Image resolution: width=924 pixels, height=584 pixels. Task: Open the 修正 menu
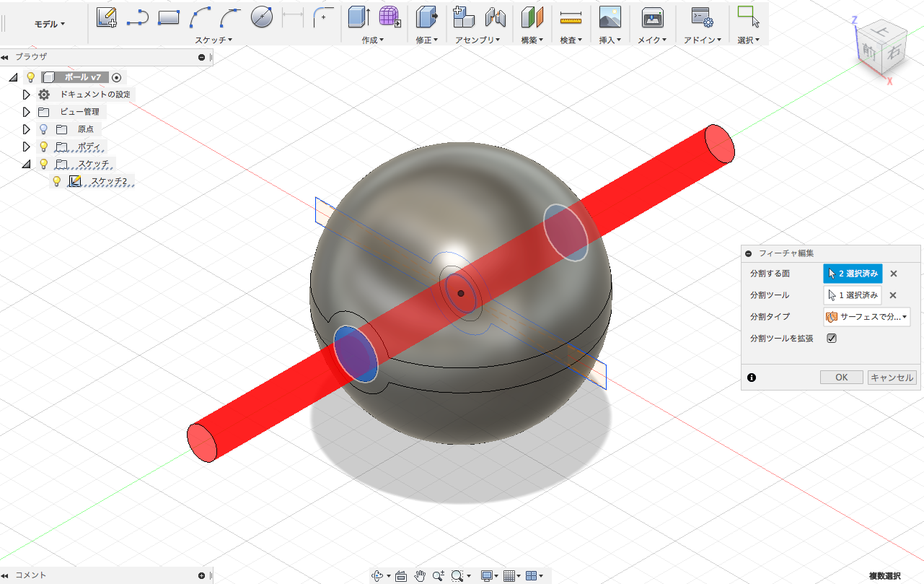427,40
